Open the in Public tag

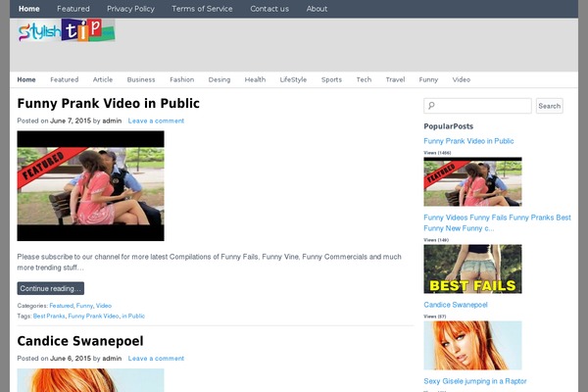(x=133, y=316)
